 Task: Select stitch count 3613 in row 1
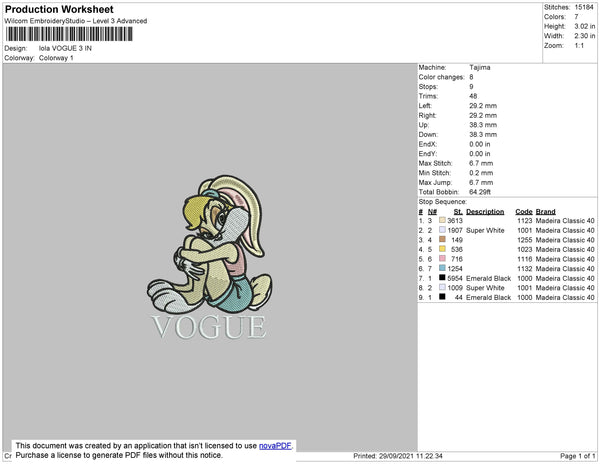(455, 221)
